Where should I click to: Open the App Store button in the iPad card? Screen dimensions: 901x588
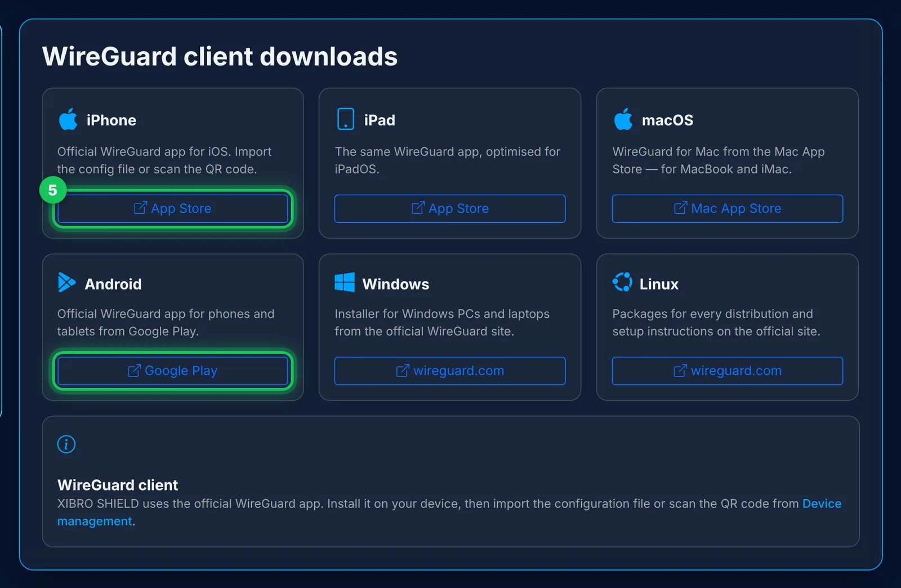pyautogui.click(x=450, y=209)
